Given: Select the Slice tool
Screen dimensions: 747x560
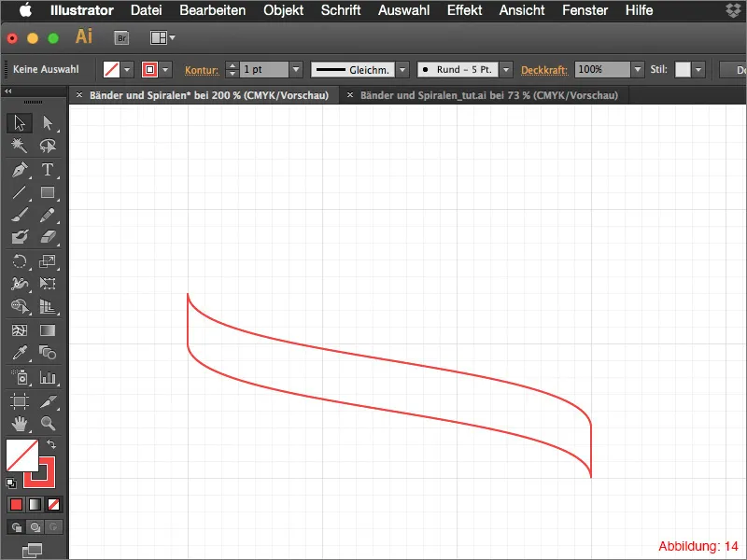Looking at the screenshot, I should tap(48, 401).
